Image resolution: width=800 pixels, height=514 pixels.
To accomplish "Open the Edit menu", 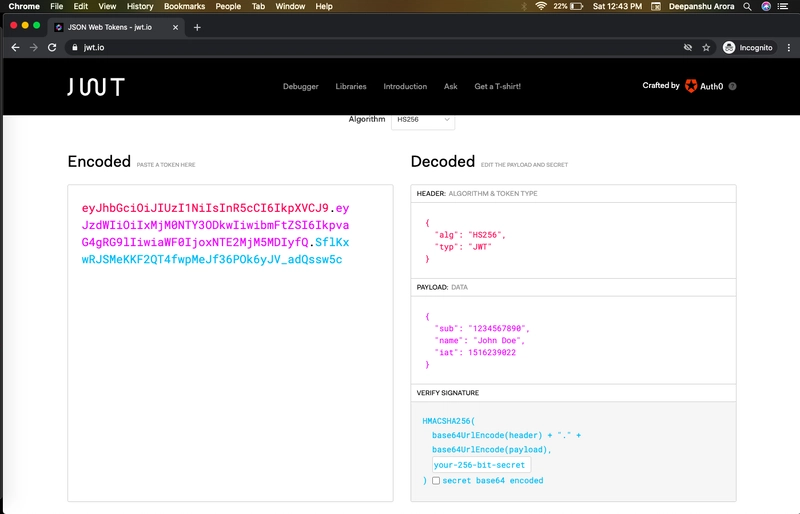I will [81, 6].
